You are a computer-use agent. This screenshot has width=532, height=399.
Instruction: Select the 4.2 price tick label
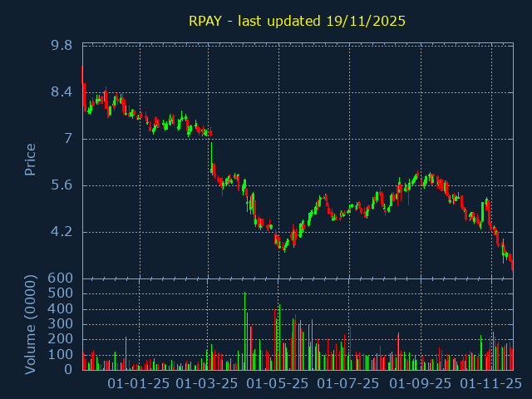point(62,232)
